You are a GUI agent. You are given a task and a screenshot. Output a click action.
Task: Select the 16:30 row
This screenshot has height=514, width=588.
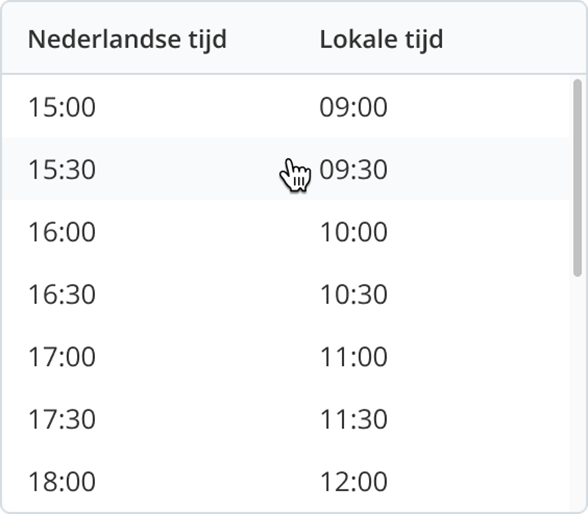coord(286,294)
